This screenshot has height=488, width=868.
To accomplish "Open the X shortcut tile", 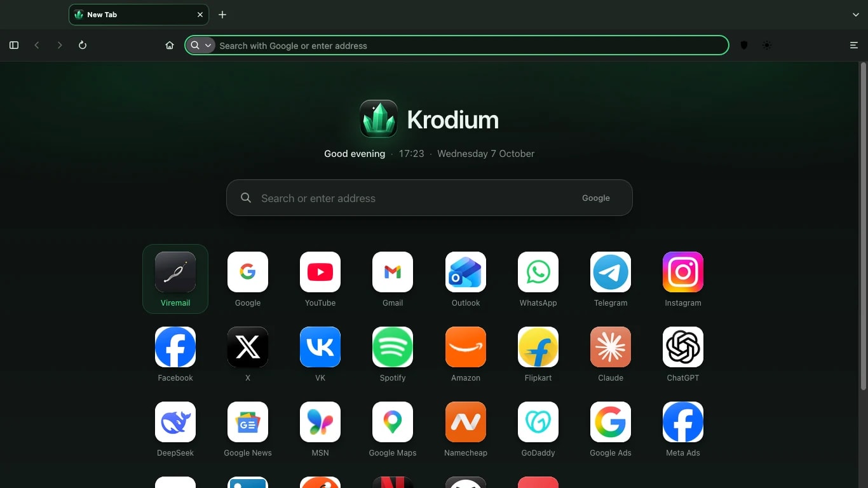I will click(x=248, y=354).
